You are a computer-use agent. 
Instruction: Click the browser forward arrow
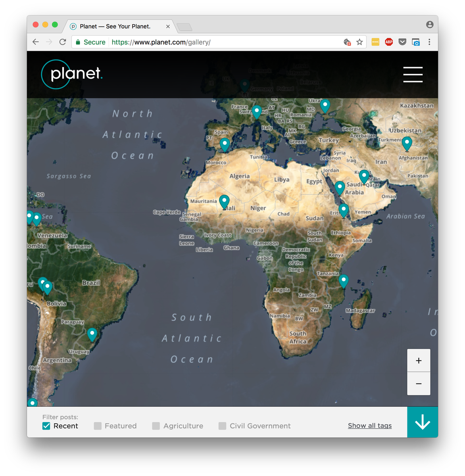49,42
